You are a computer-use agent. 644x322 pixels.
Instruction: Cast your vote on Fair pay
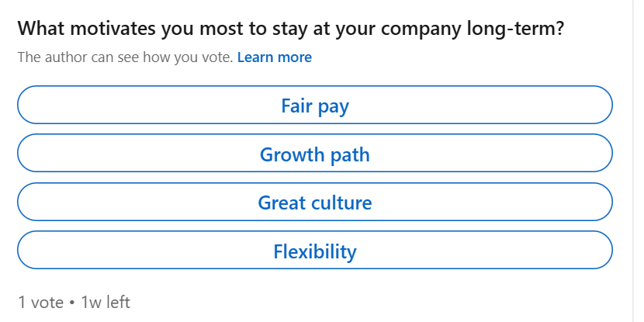pyautogui.click(x=315, y=105)
